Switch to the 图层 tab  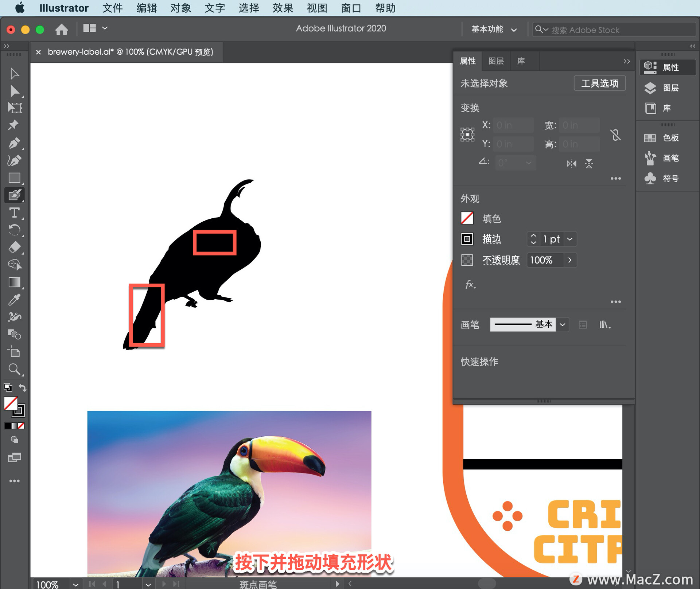496,61
